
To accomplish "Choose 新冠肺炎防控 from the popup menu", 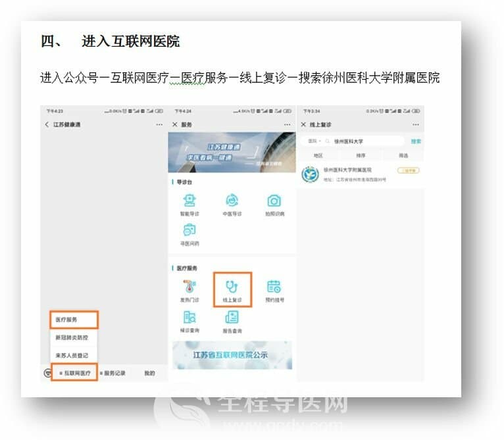I will [x=74, y=337].
